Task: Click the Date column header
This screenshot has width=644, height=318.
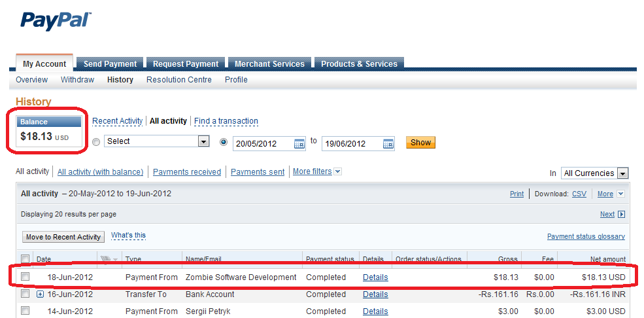Action: click(44, 259)
